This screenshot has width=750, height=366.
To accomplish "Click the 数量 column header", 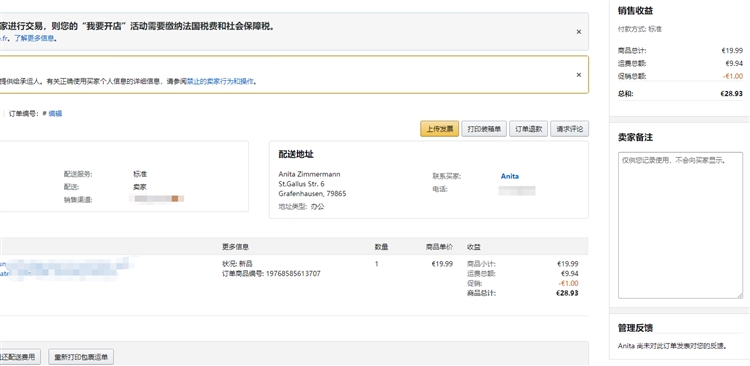I will tap(381, 247).
